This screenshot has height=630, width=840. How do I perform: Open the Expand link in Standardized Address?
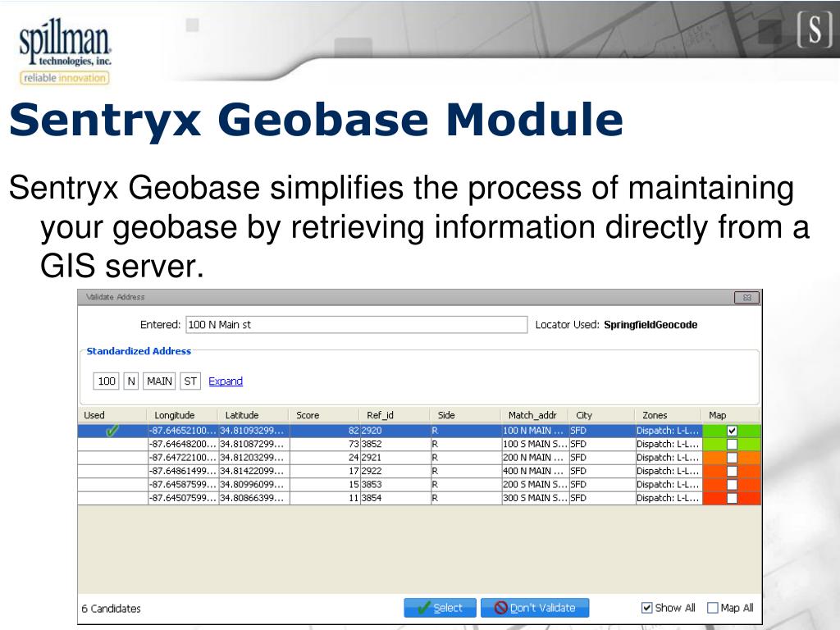tap(226, 381)
